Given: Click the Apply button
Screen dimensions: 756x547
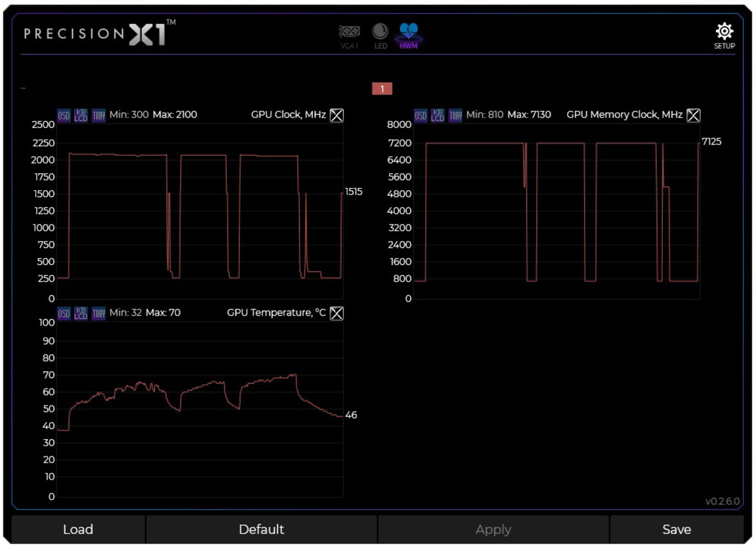Looking at the screenshot, I should point(493,529).
